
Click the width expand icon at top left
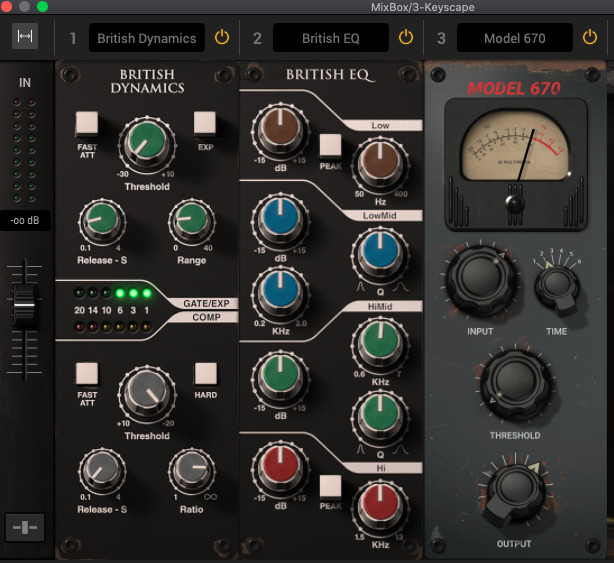click(25, 37)
